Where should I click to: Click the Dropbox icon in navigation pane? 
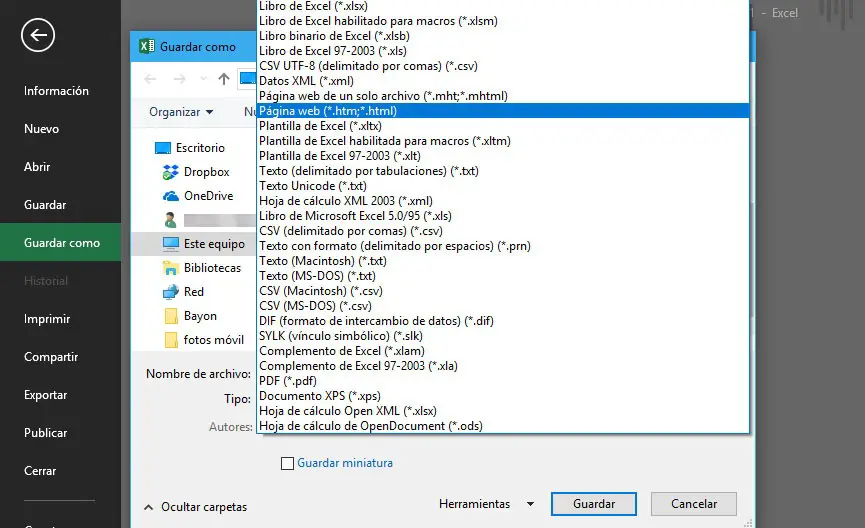(x=168, y=172)
